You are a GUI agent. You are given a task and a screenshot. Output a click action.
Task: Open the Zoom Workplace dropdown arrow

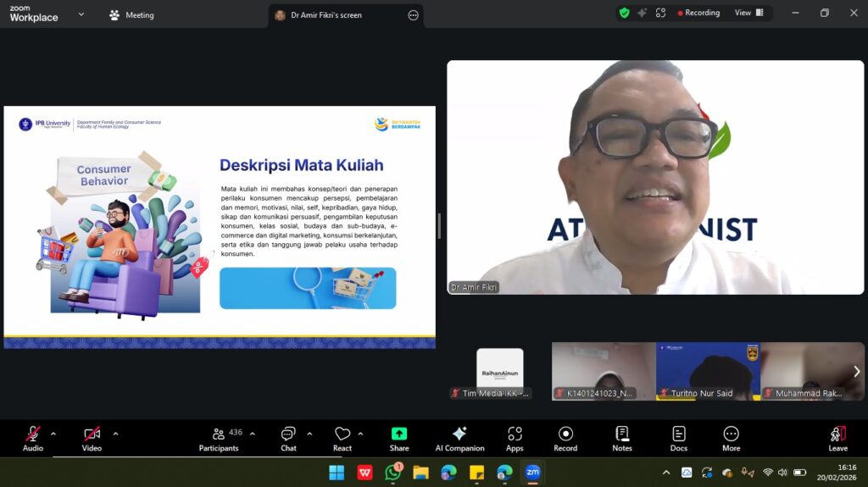(81, 14)
